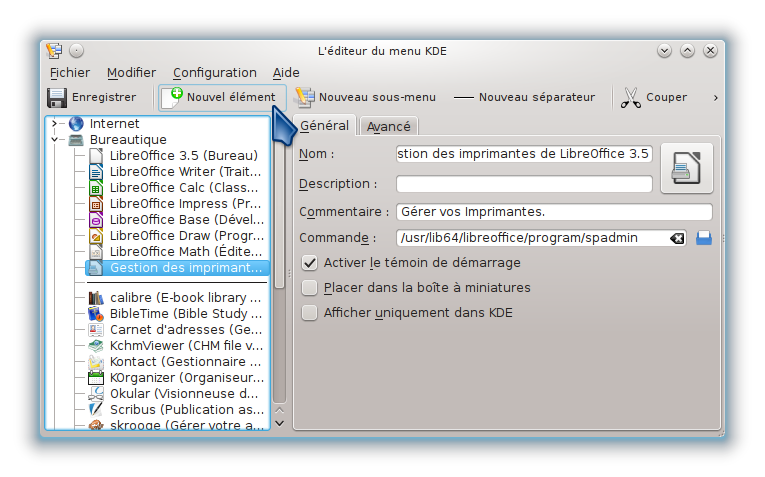Switch to the Avancé tab
765x477 pixels.
coord(388,126)
